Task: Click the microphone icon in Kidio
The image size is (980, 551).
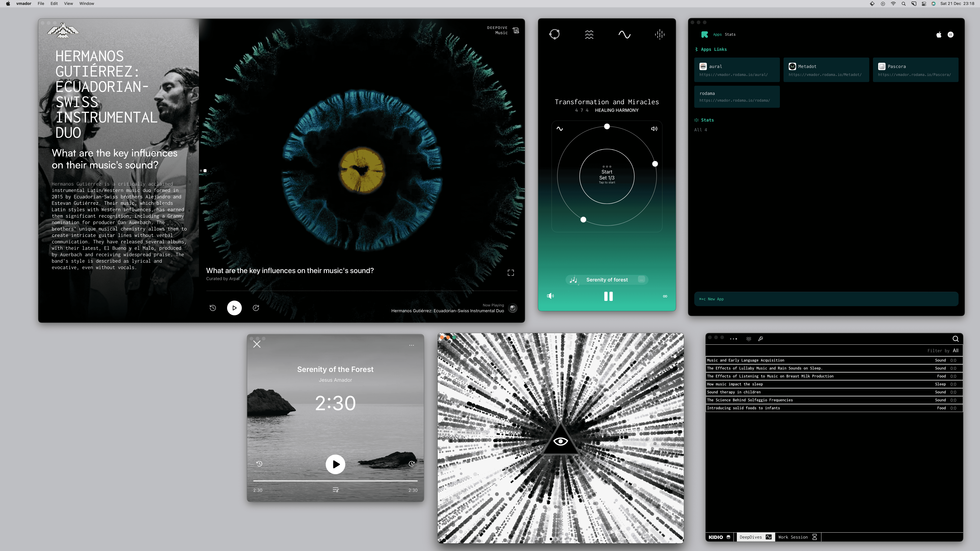Action: (760, 339)
